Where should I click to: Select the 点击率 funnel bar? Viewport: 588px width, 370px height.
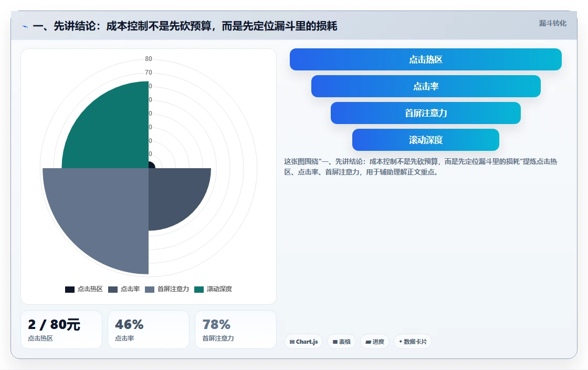(426, 86)
